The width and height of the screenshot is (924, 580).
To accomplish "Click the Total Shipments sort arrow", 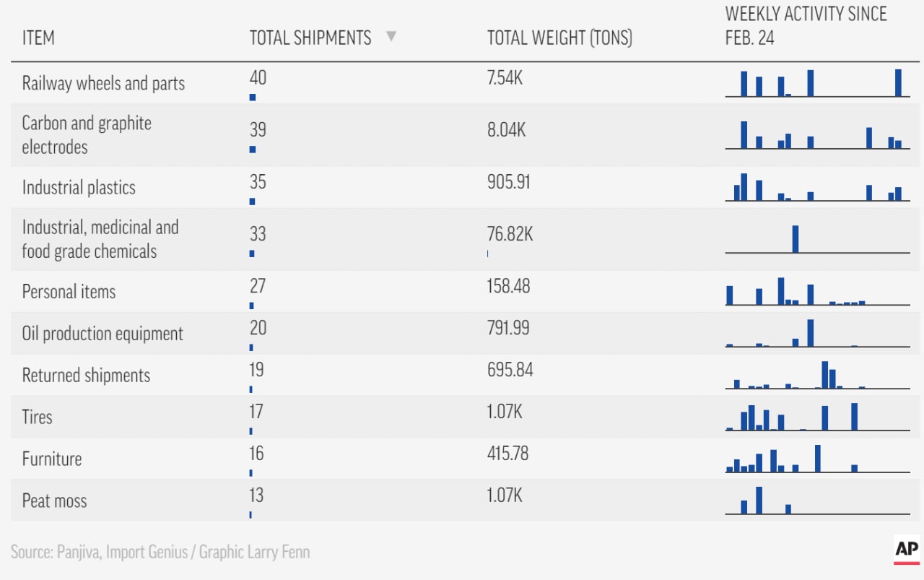I will (391, 36).
